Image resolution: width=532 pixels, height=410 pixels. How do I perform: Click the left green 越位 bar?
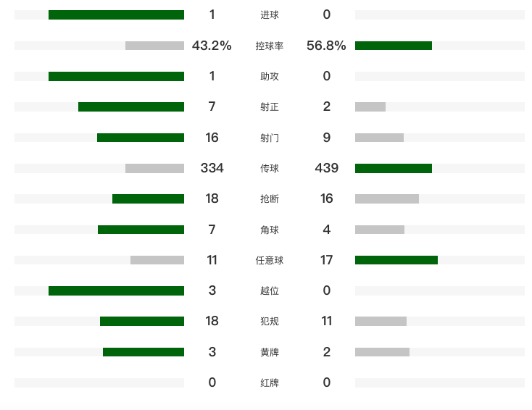click(116, 290)
